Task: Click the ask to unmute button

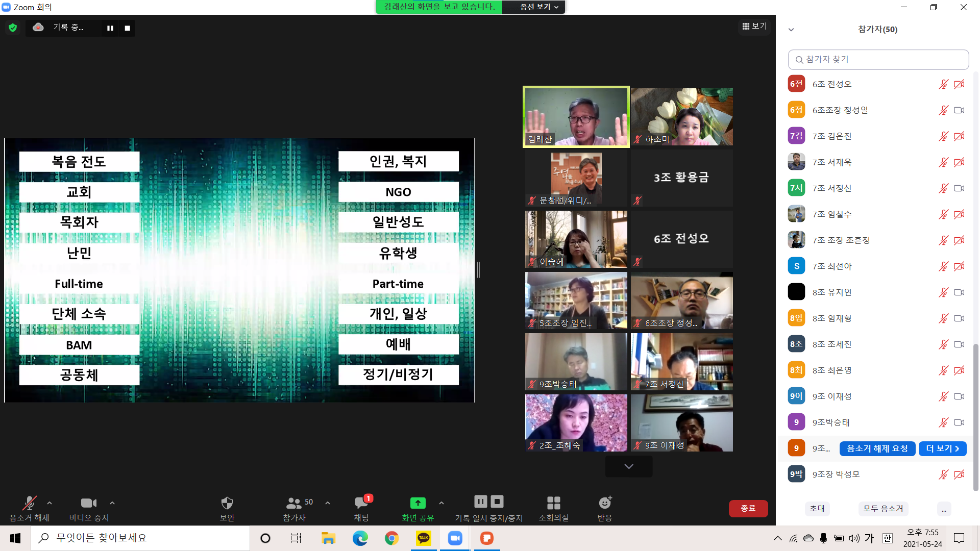Action: (877, 448)
